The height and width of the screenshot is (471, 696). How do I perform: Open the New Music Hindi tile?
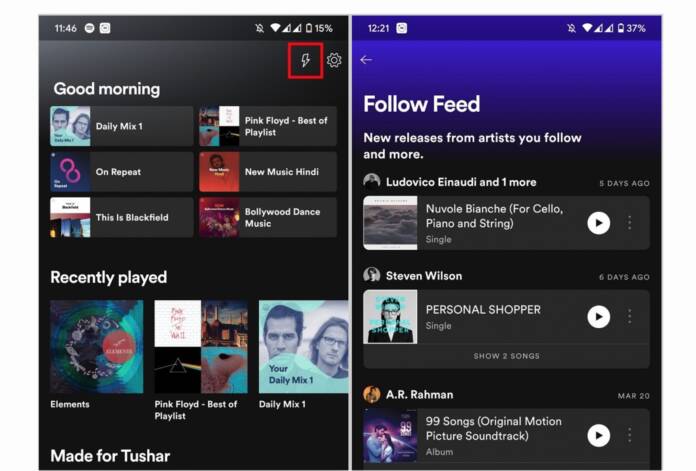[268, 172]
